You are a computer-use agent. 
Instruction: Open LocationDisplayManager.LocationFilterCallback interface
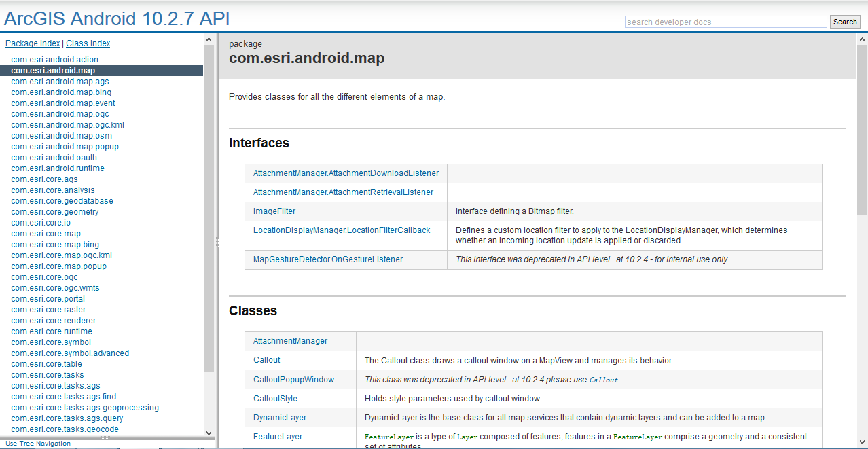342,230
